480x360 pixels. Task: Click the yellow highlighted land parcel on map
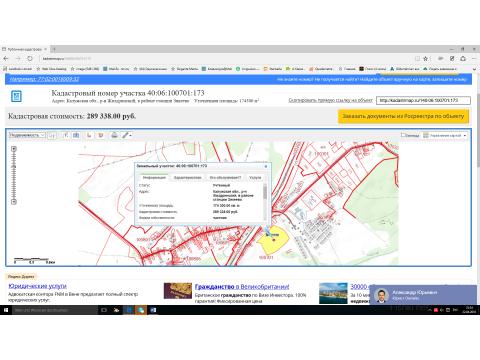coord(273,241)
